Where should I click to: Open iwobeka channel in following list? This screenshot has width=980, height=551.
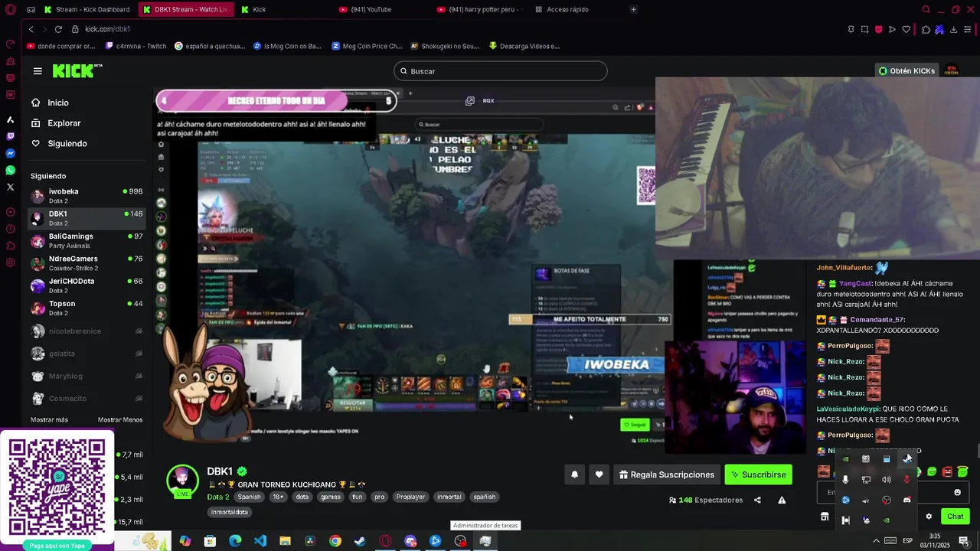(87, 196)
